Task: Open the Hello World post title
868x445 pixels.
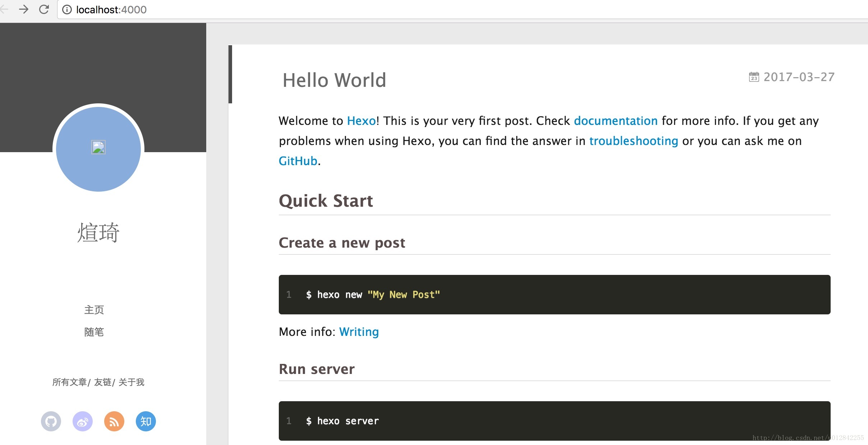Action: [334, 80]
